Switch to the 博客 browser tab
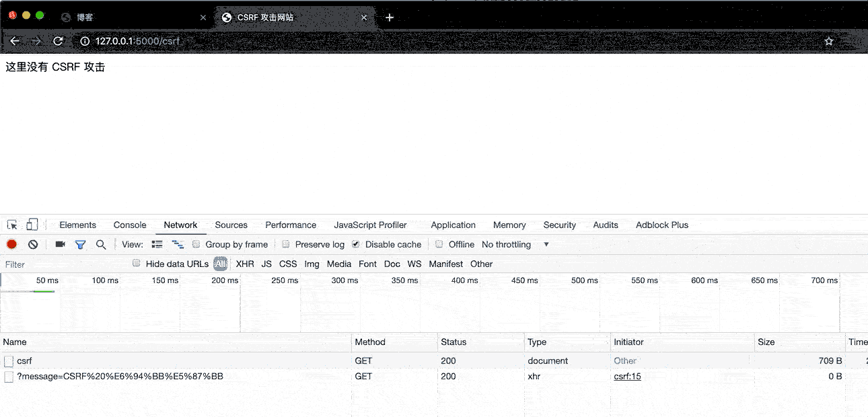Viewport: 868px width, 417px height. [133, 17]
